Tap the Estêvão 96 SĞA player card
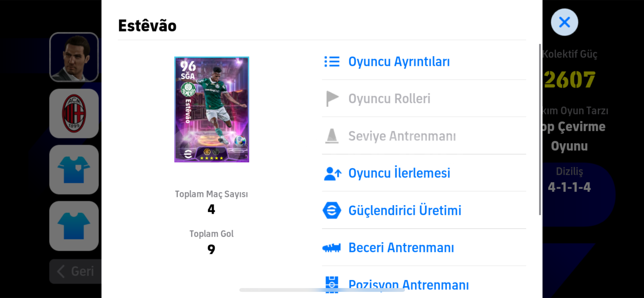The height and width of the screenshot is (298, 644). (x=212, y=110)
